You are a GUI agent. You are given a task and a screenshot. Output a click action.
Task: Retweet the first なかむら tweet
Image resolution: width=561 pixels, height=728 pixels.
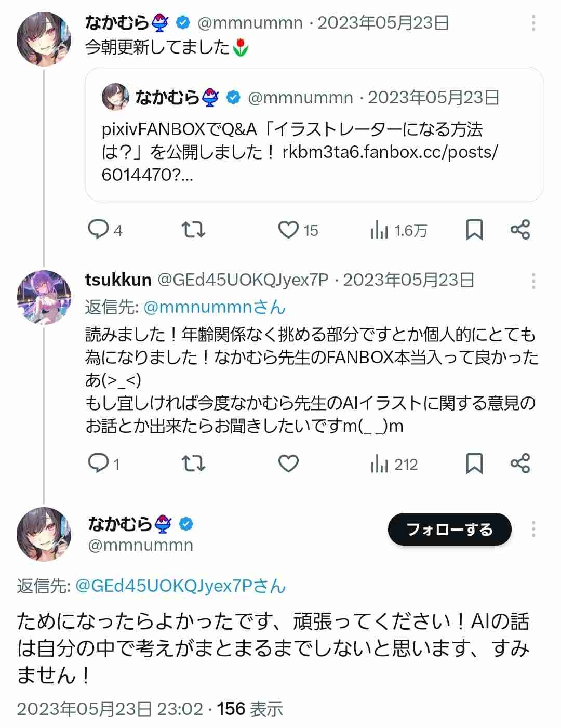click(x=193, y=229)
